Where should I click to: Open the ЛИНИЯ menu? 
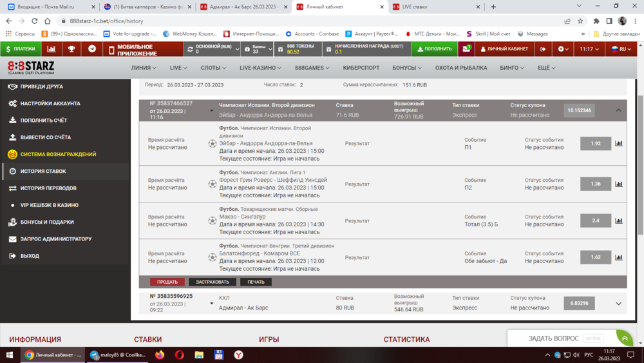coord(144,68)
